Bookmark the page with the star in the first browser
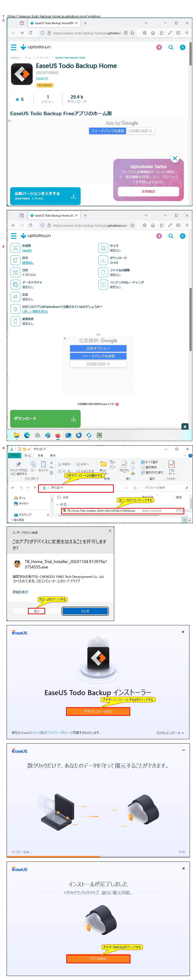 [132, 33]
